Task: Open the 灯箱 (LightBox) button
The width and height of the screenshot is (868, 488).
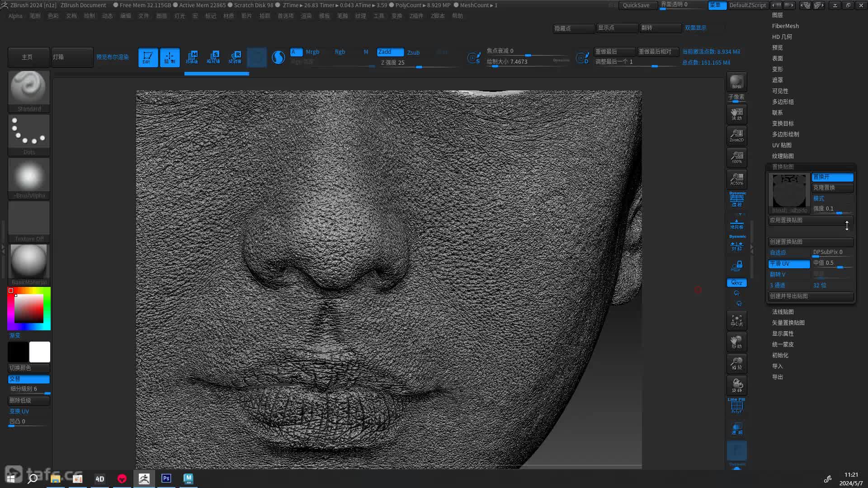Action: 72,57
